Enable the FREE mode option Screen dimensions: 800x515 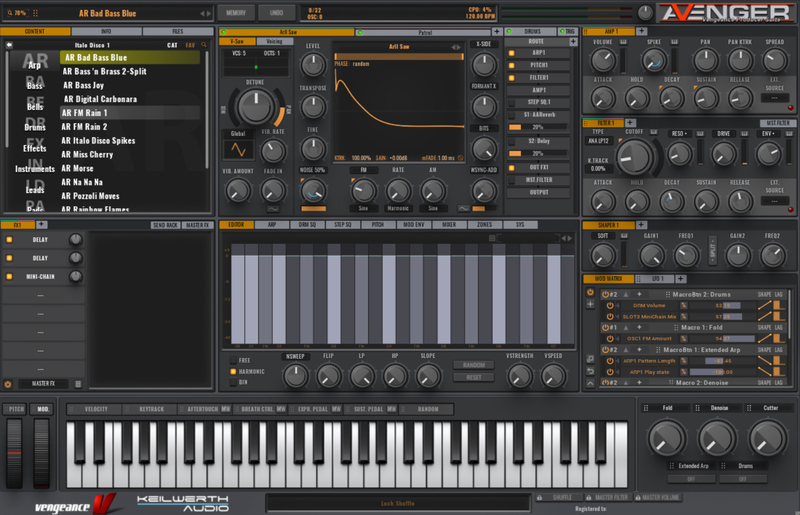(234, 360)
